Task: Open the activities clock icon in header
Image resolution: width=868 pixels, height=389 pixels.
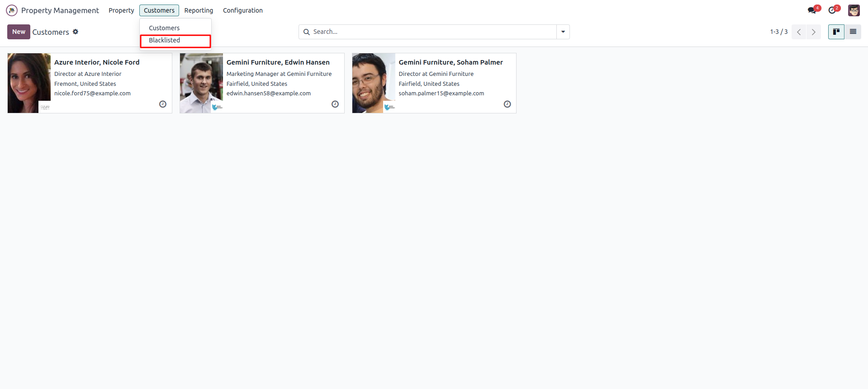Action: coord(832,10)
